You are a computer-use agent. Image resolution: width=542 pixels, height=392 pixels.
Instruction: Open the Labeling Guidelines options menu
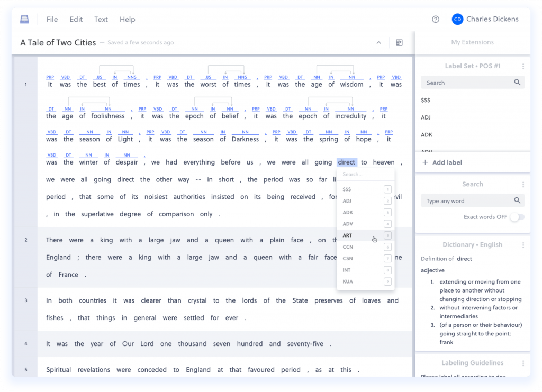(523, 363)
